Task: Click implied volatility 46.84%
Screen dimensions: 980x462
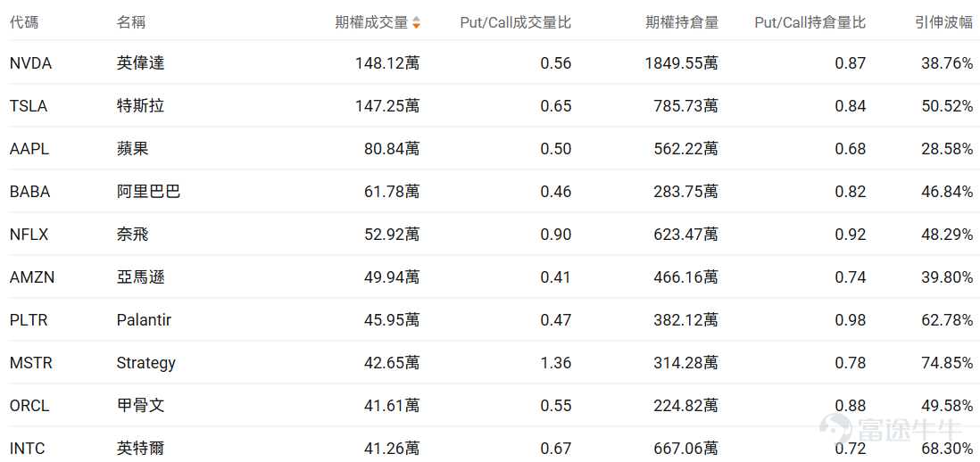Action: [x=947, y=192]
